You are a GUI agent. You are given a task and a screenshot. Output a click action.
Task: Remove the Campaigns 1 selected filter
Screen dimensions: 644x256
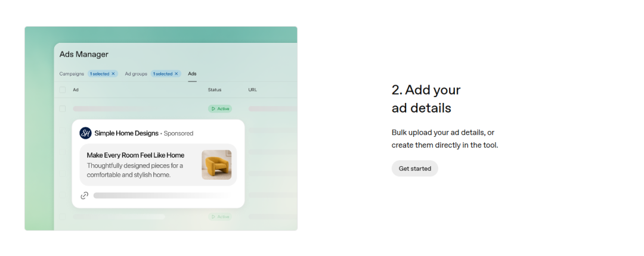click(x=113, y=74)
